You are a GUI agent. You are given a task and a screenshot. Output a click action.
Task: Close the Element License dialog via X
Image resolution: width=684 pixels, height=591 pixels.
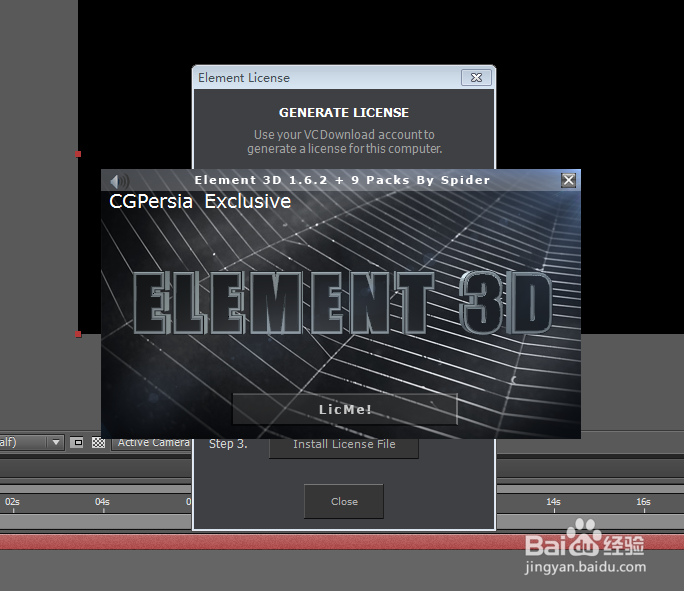point(476,78)
